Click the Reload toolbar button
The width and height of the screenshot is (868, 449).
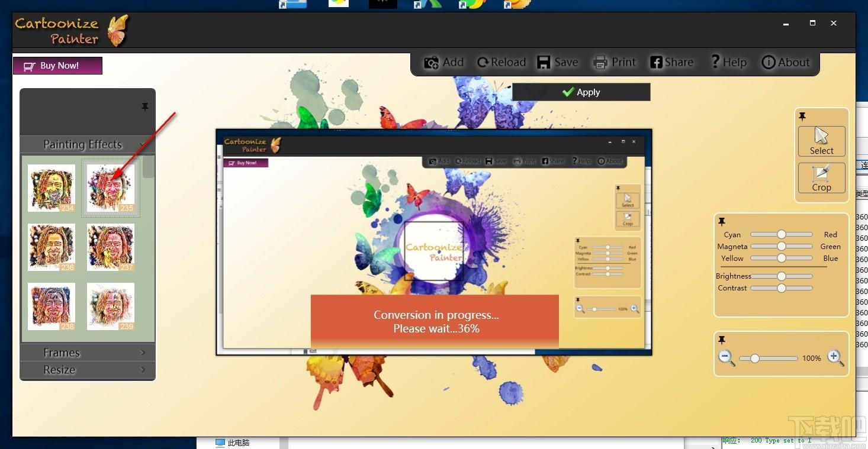pos(501,62)
